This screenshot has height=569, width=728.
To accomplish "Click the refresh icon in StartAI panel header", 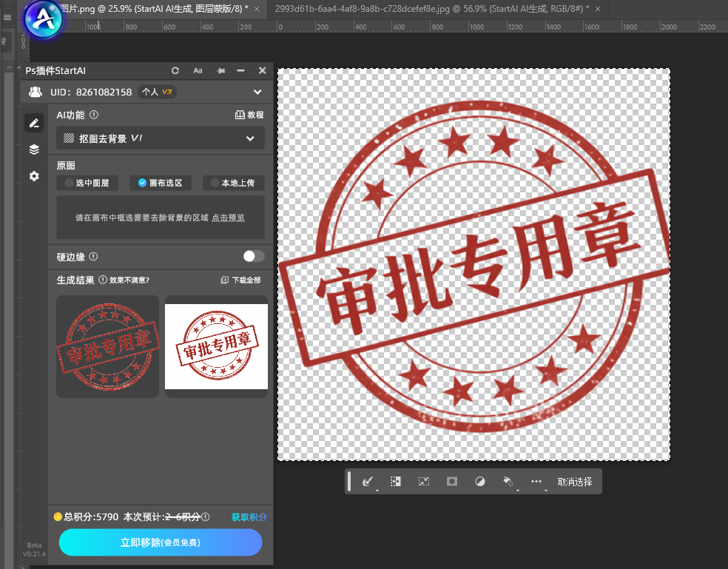I will (175, 71).
